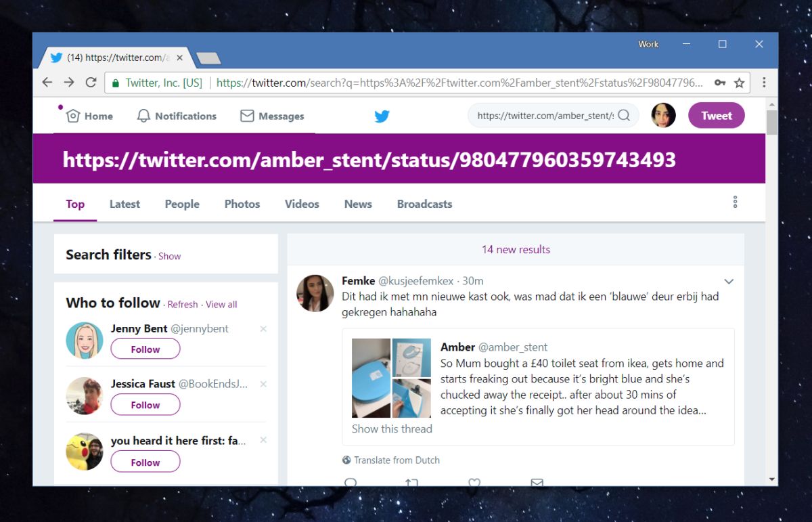Refresh the Who to follow list
This screenshot has height=522, width=812.
coord(183,305)
